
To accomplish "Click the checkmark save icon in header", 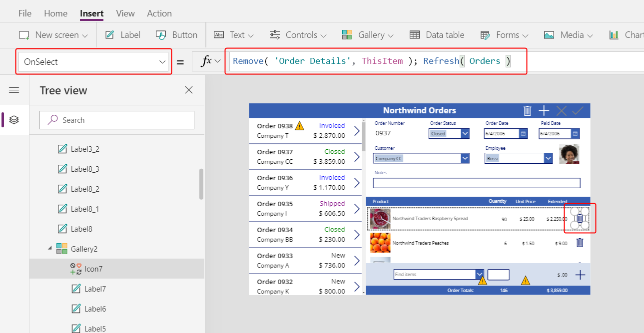I will click(578, 110).
